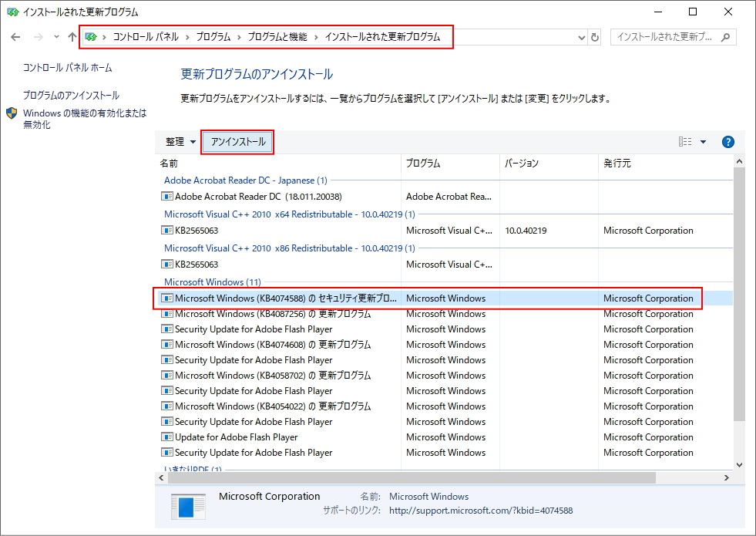Open コントロール パネル ホーム link
Viewport: 756px width, 536px height.
[x=67, y=68]
